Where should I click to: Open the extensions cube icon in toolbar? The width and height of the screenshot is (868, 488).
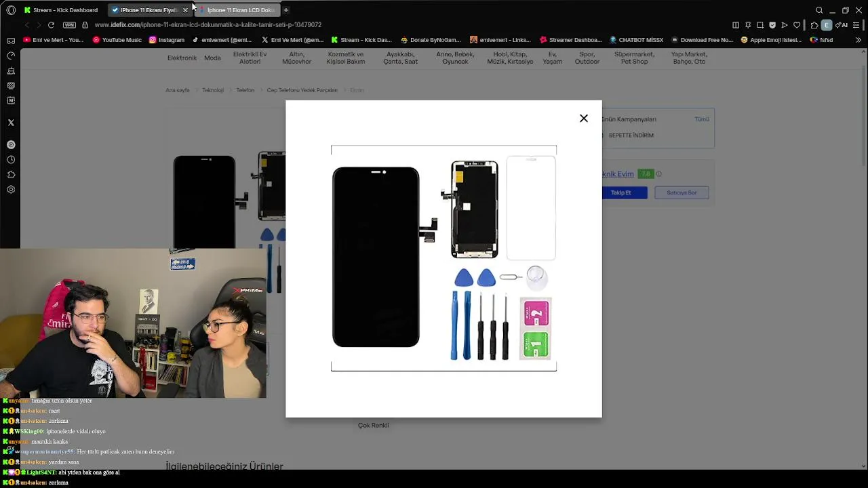814,25
